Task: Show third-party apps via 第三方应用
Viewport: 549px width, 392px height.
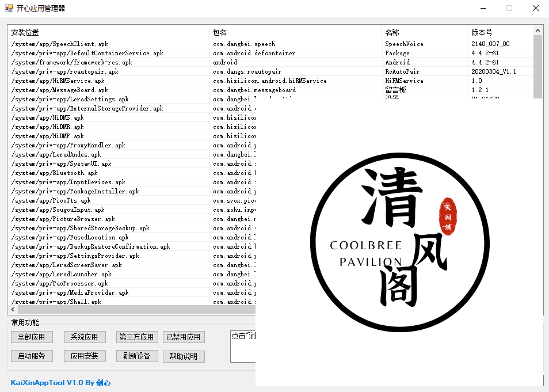Action: click(137, 337)
